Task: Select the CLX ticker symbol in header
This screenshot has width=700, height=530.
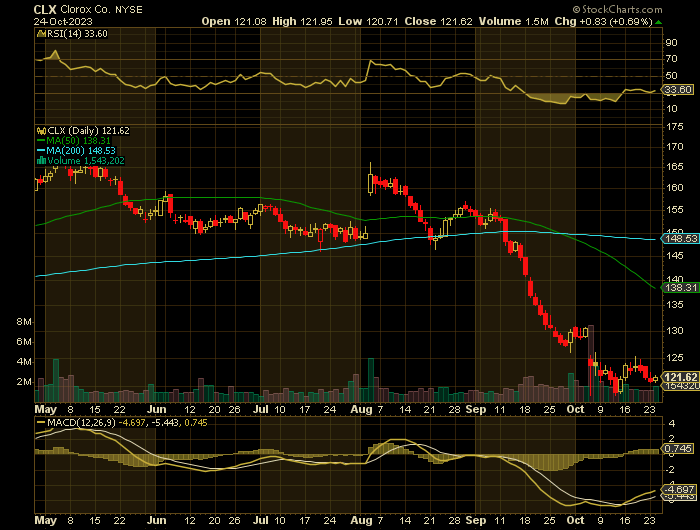Action: pos(45,9)
